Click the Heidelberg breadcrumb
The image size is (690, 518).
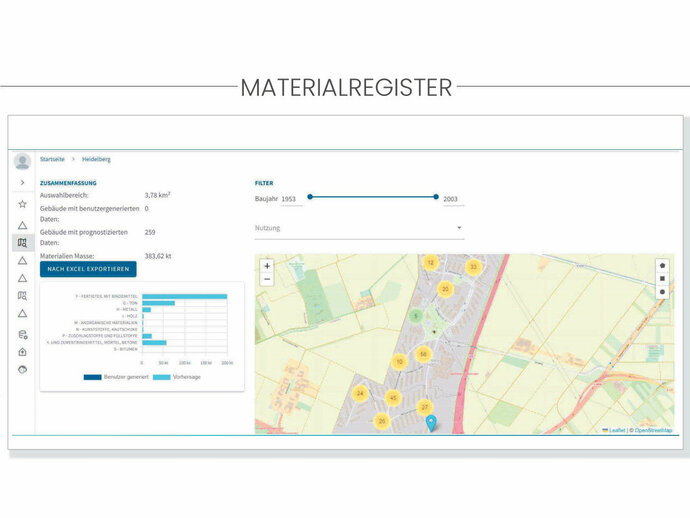(97, 159)
